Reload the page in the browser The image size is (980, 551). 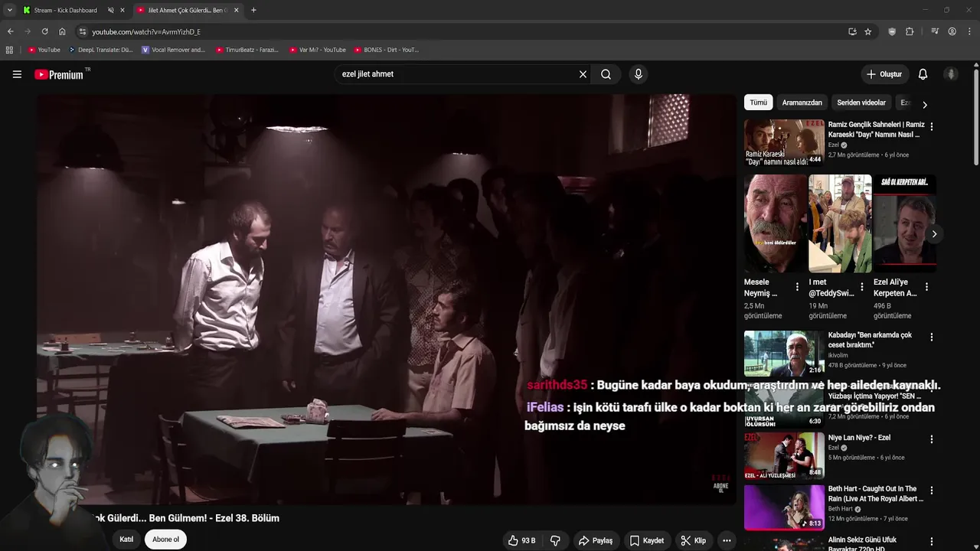coord(44,31)
